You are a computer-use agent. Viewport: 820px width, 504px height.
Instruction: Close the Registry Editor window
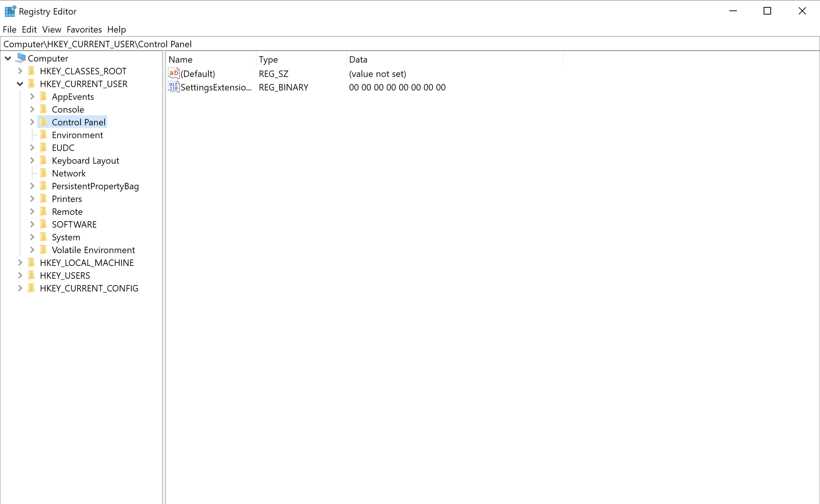click(802, 11)
